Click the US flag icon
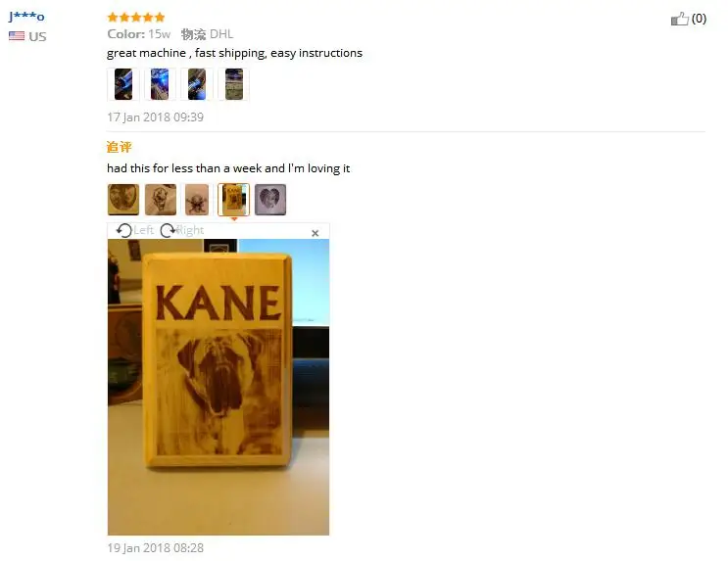 coord(17,35)
